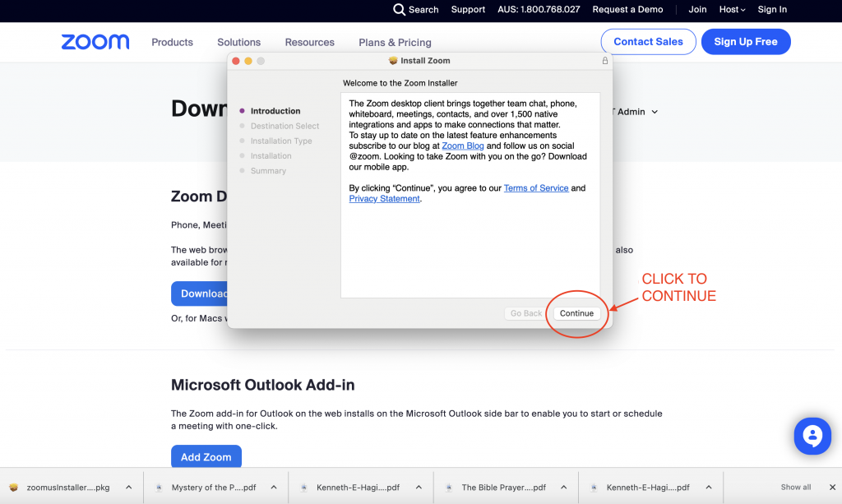The height and width of the screenshot is (504, 842).
Task: Close the installer with red button
Action: (236, 61)
